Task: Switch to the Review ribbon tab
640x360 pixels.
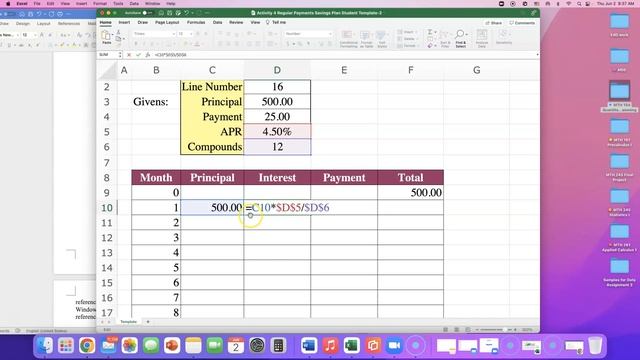Action: [x=236, y=22]
